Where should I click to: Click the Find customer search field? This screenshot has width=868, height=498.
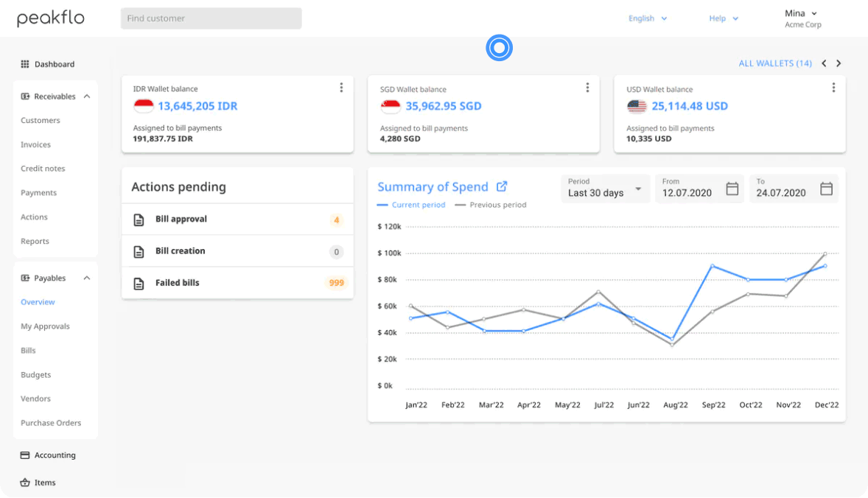[x=211, y=18]
